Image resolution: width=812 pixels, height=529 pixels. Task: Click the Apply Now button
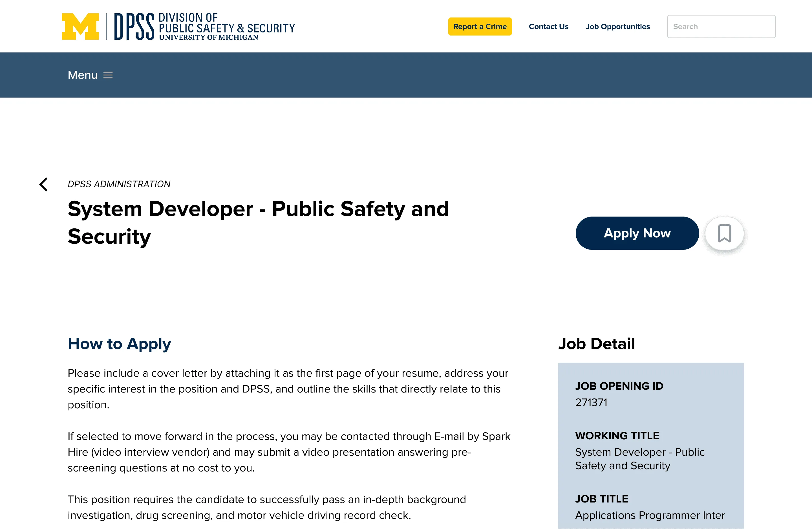tap(637, 233)
